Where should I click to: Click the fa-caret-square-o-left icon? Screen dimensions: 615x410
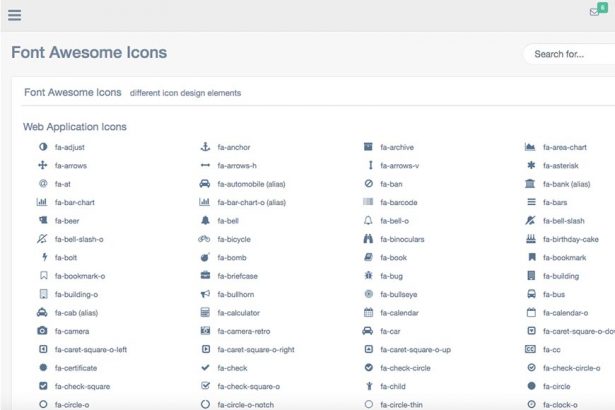(43, 350)
